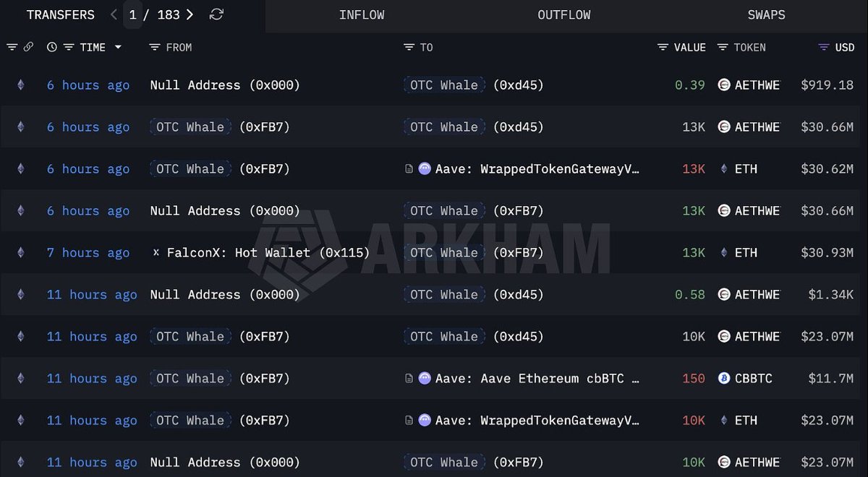Screen dimensions: 868x477
Task: Open OTC Whale (0xd45) recipient on $1.34K row
Action: point(474,295)
